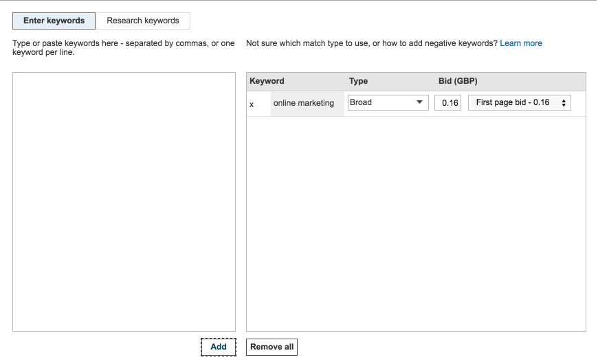Image resolution: width=598 pixels, height=364 pixels.
Task: Click the Remove all button
Action: 272,347
